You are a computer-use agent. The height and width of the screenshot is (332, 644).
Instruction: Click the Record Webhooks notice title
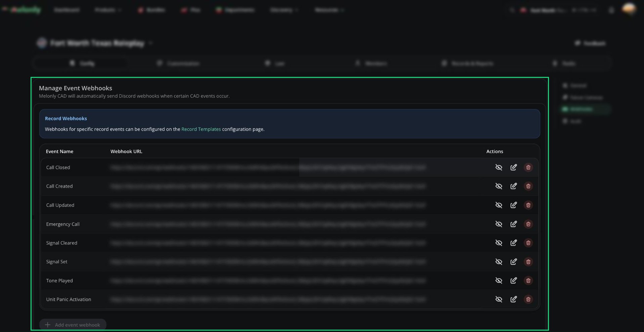pyautogui.click(x=66, y=118)
